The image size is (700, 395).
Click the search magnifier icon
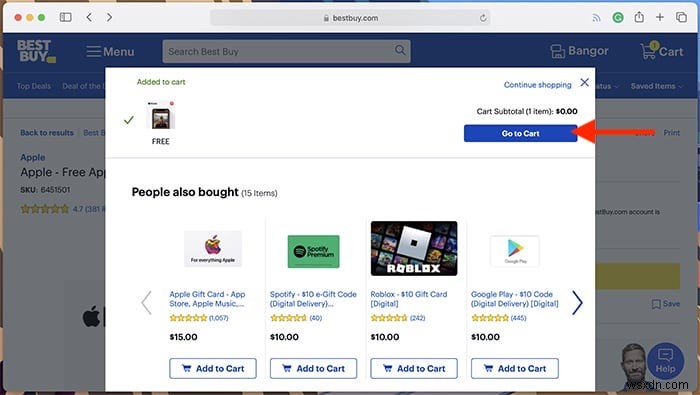[400, 50]
